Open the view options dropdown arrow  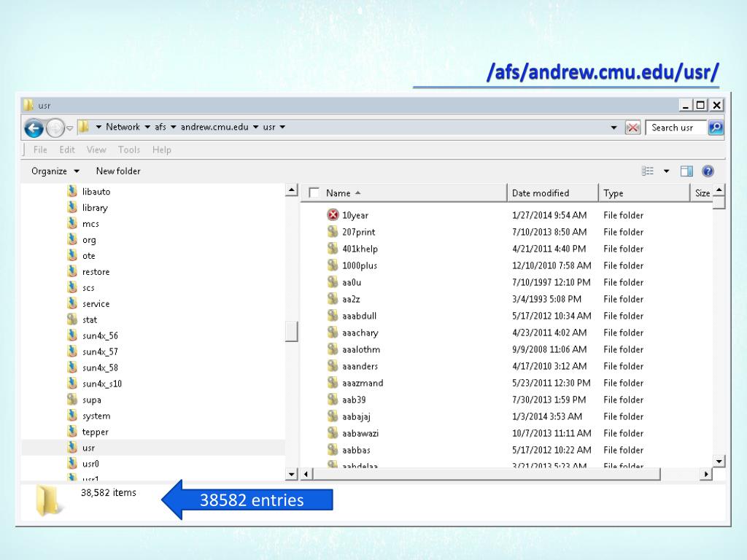pyautogui.click(x=667, y=171)
